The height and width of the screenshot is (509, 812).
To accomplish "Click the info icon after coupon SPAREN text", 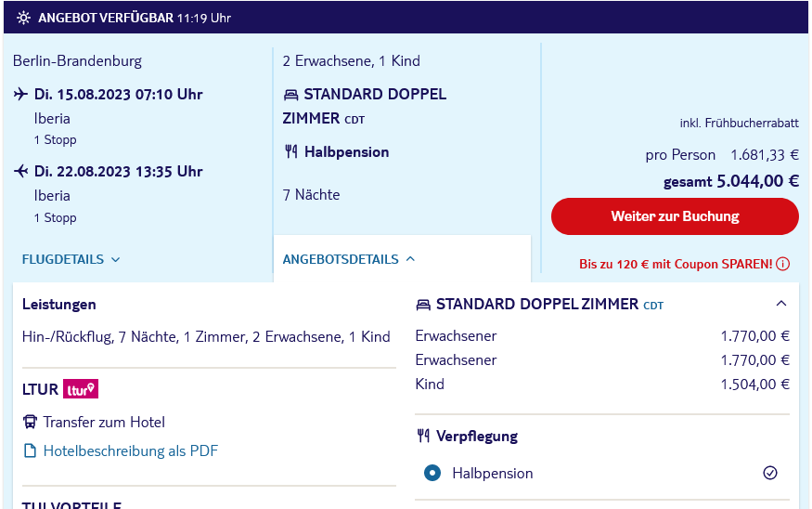I will (x=783, y=264).
